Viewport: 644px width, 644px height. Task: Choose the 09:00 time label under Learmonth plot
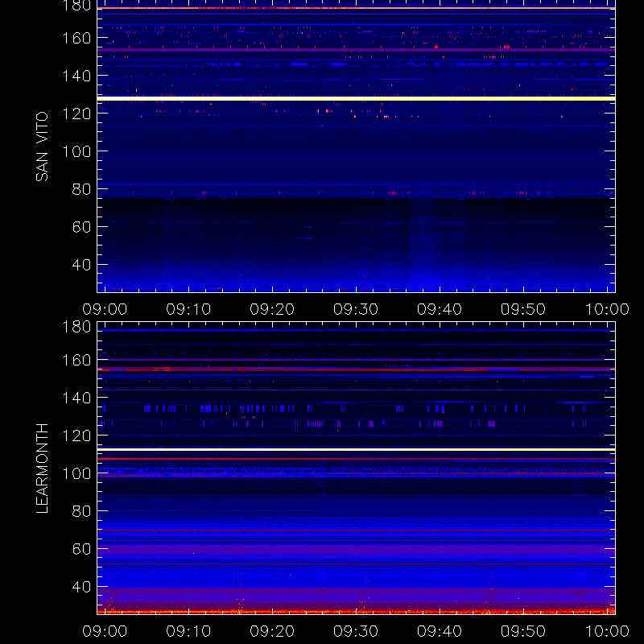click(x=105, y=631)
